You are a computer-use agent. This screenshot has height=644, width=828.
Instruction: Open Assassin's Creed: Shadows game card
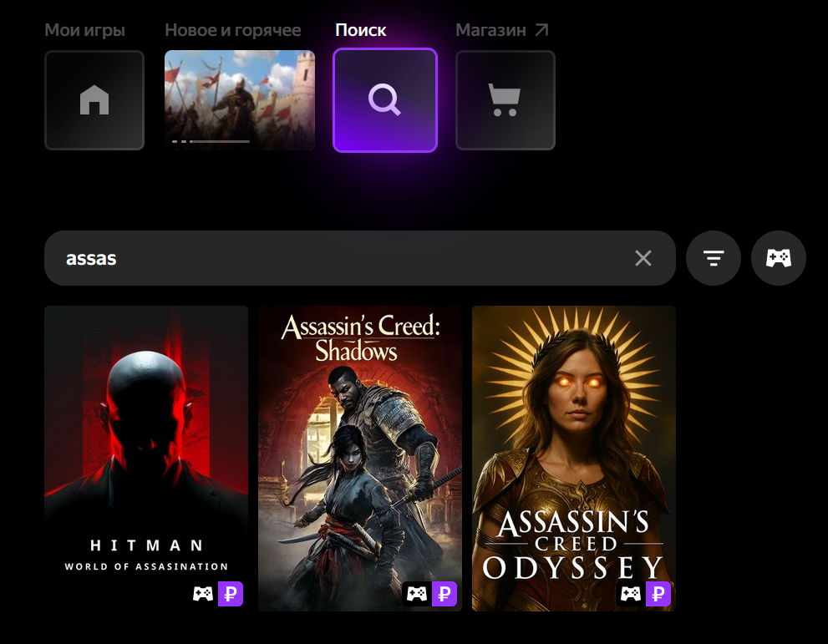tap(360, 459)
